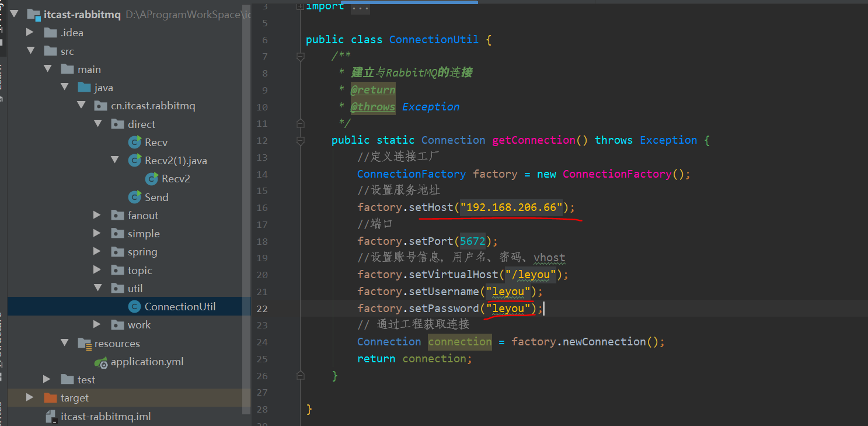Expand the target folder arrow
This screenshot has height=426, width=868.
point(30,397)
